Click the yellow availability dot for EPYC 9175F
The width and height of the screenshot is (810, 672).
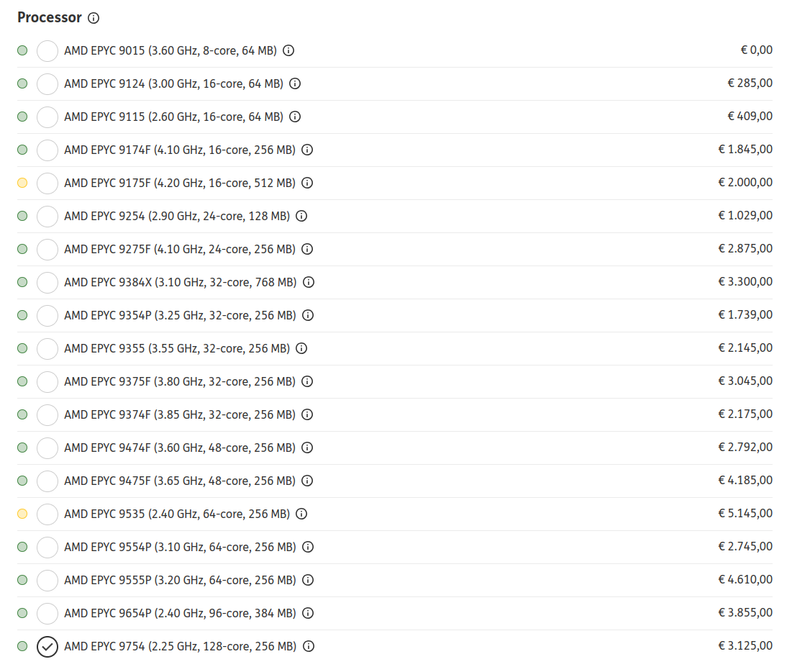(22, 182)
